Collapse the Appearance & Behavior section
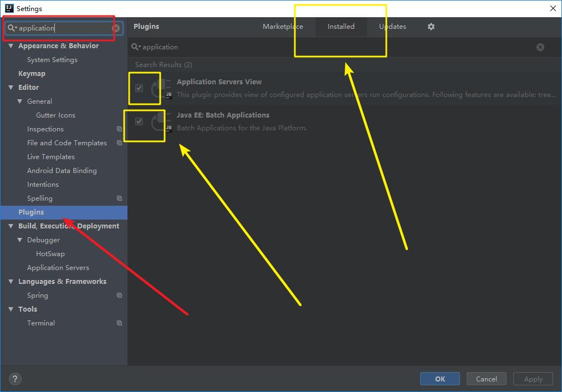 [x=11, y=46]
